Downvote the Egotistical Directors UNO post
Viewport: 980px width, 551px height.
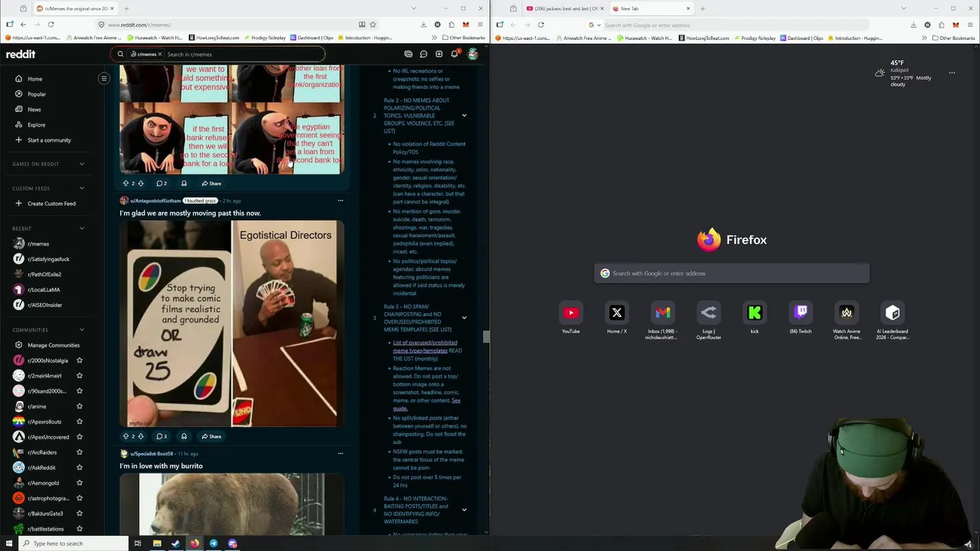140,436
